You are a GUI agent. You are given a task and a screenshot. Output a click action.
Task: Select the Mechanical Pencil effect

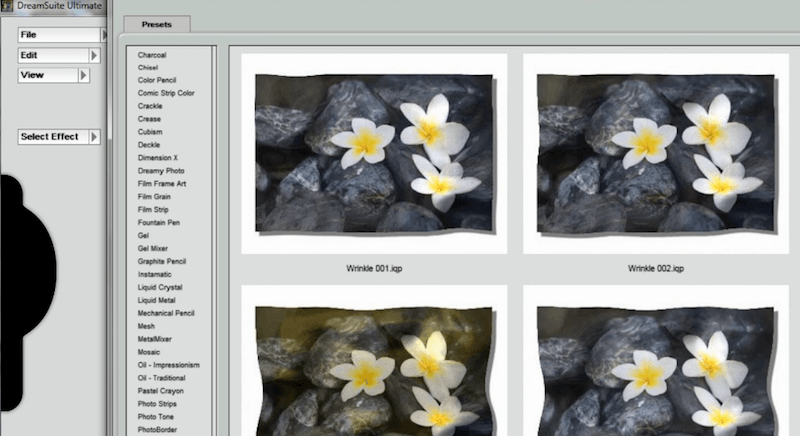click(166, 313)
